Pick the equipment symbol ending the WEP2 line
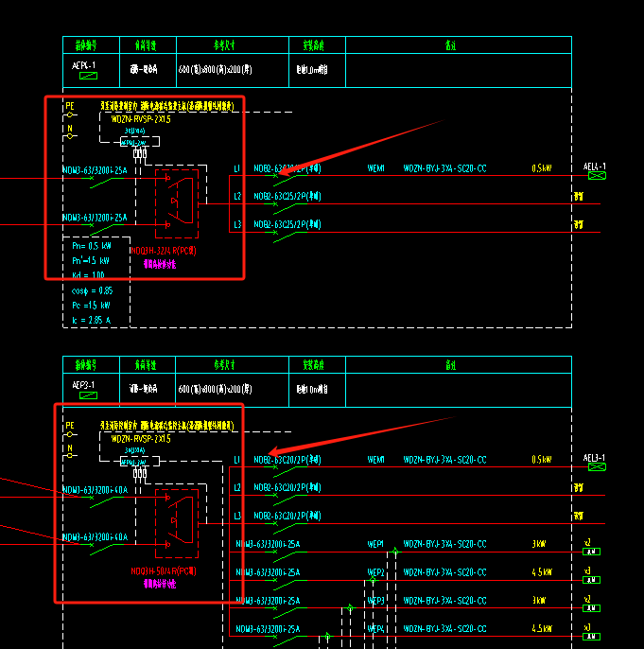The width and height of the screenshot is (644, 649). (591, 580)
